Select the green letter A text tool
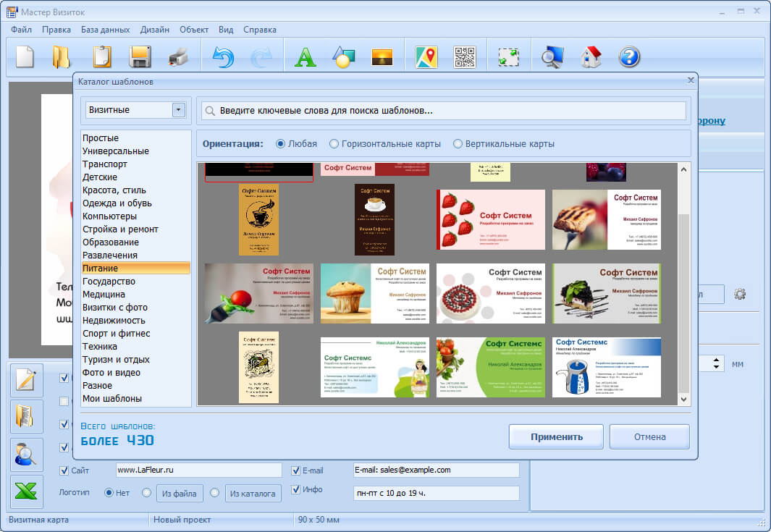771x532 pixels. click(x=306, y=57)
